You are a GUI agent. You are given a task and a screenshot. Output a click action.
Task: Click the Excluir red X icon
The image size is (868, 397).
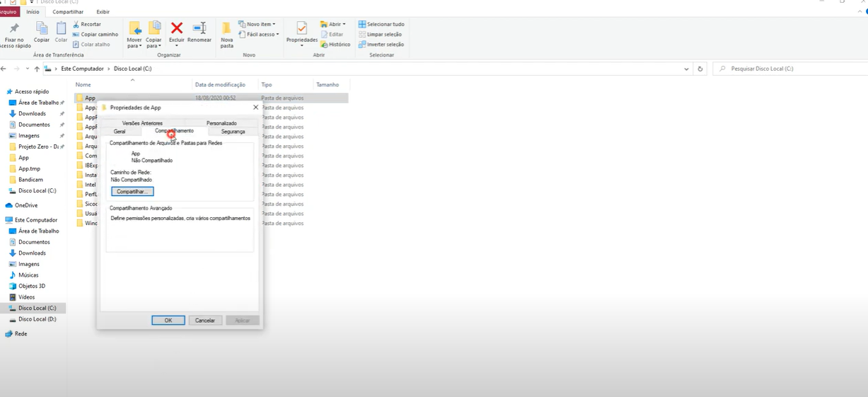click(x=177, y=29)
